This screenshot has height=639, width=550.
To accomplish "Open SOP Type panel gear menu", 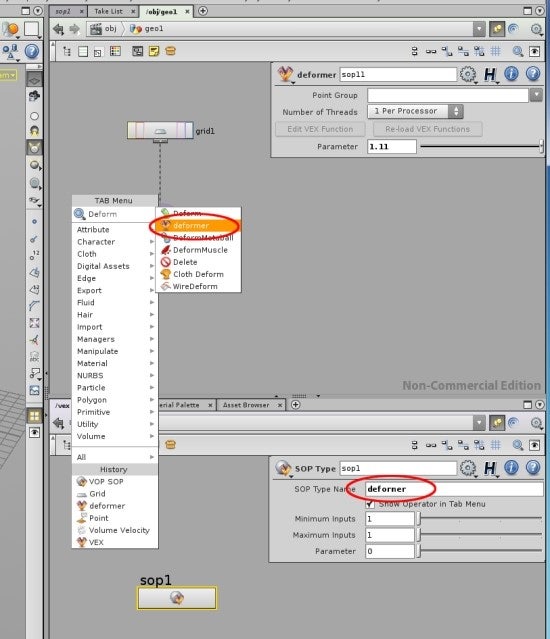I will [x=468, y=468].
